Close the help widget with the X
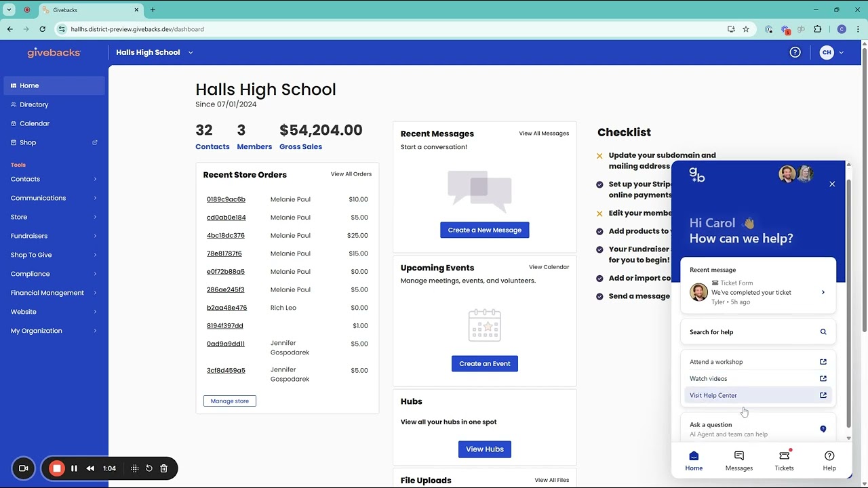 click(832, 184)
